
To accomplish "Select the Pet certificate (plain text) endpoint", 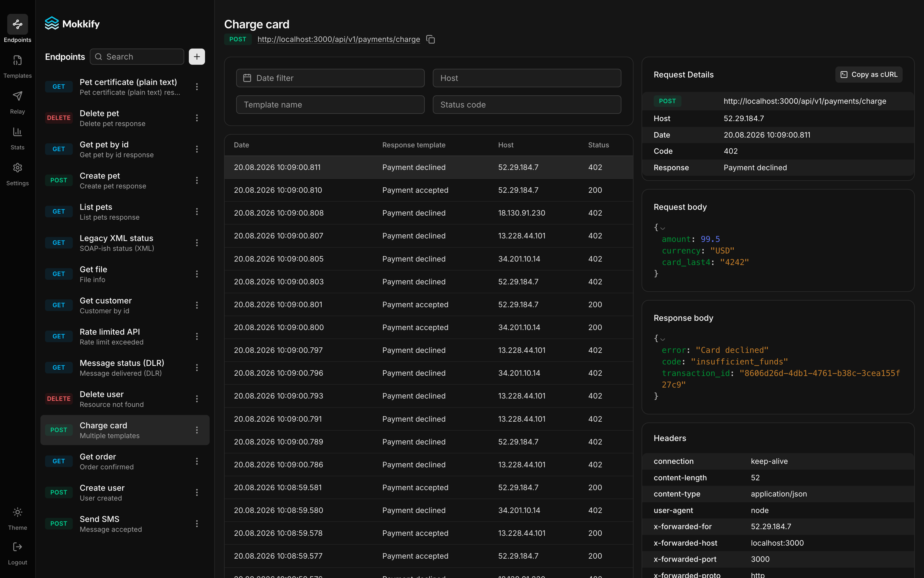I will point(125,87).
